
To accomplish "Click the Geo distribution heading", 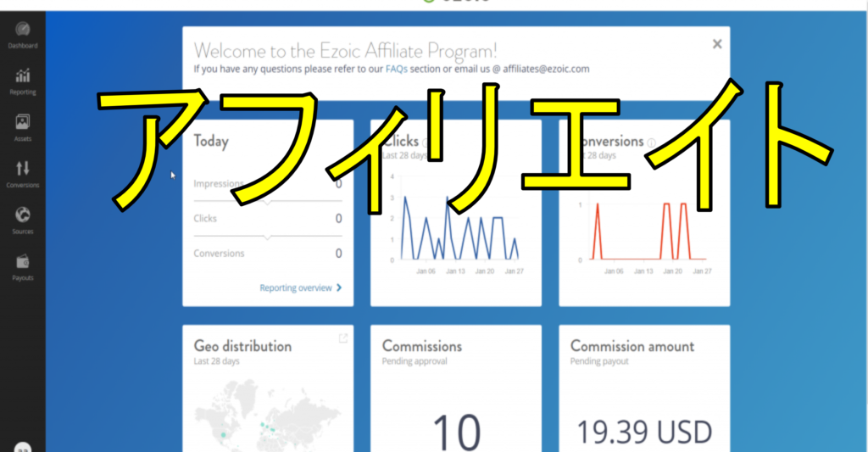I will [242, 346].
